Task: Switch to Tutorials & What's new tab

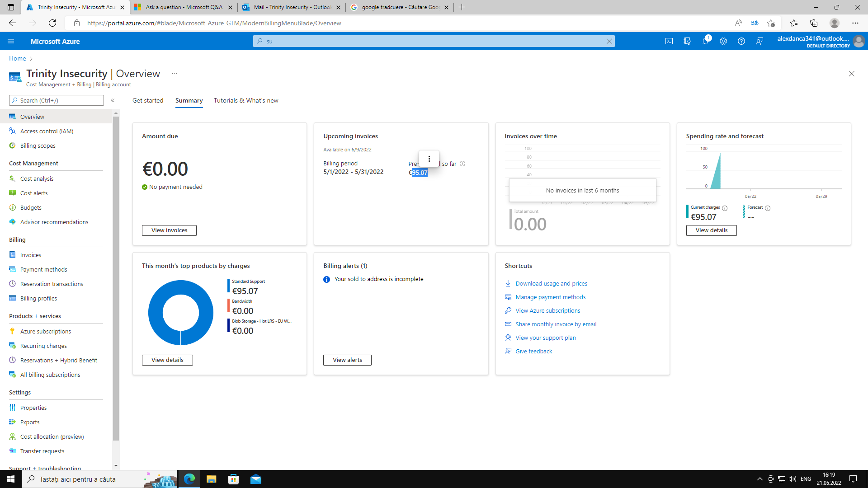Action: coord(246,100)
